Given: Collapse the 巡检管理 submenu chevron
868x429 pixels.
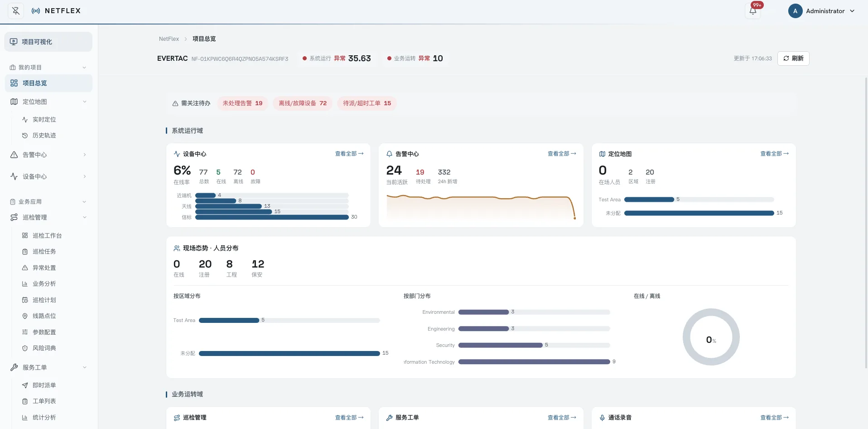Looking at the screenshot, I should (85, 217).
